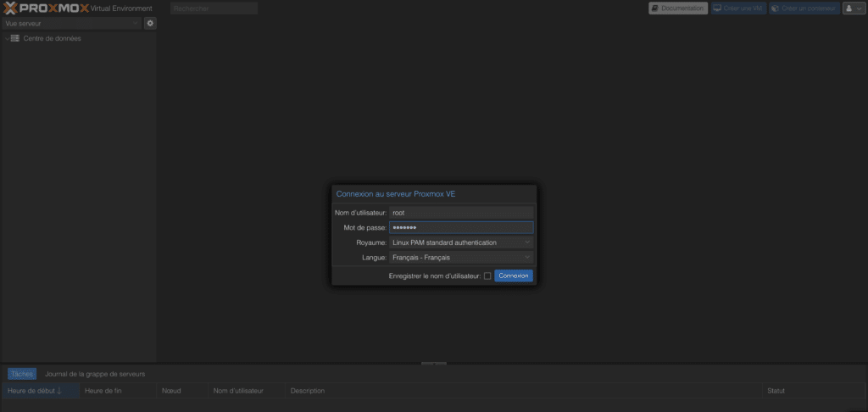Click the user account icon
The image size is (868, 412).
849,8
